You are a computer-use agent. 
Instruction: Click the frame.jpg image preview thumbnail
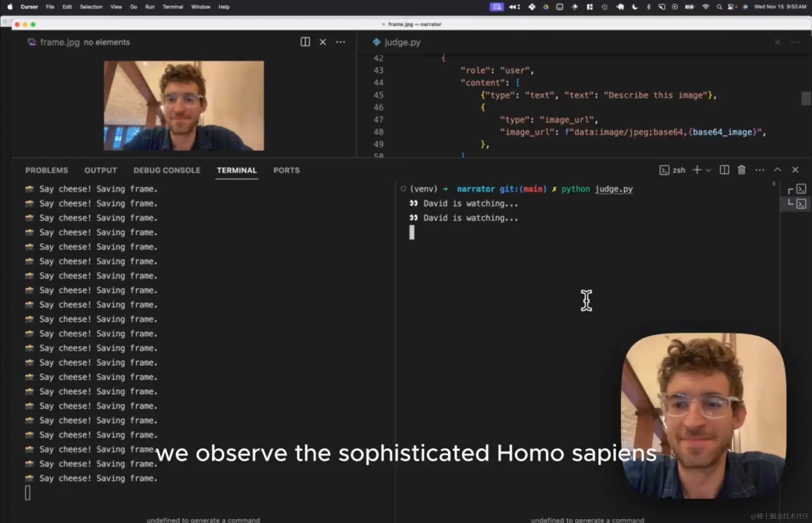click(x=184, y=106)
